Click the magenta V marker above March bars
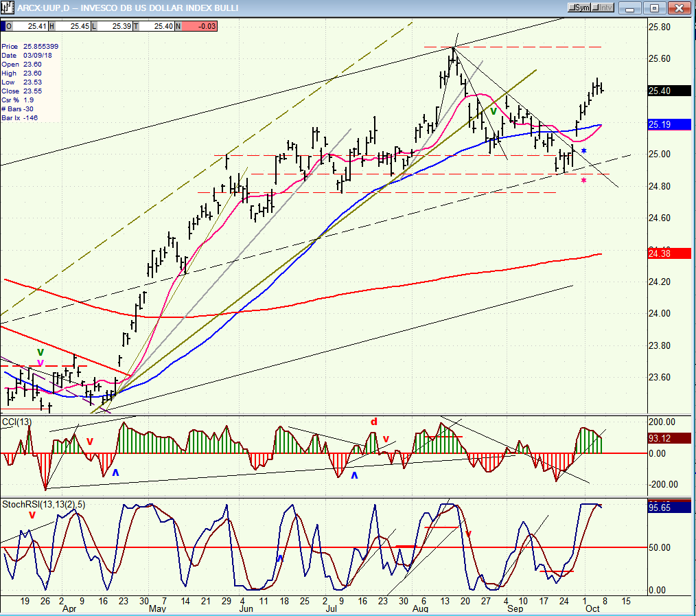This screenshot has width=696, height=616. (40, 363)
